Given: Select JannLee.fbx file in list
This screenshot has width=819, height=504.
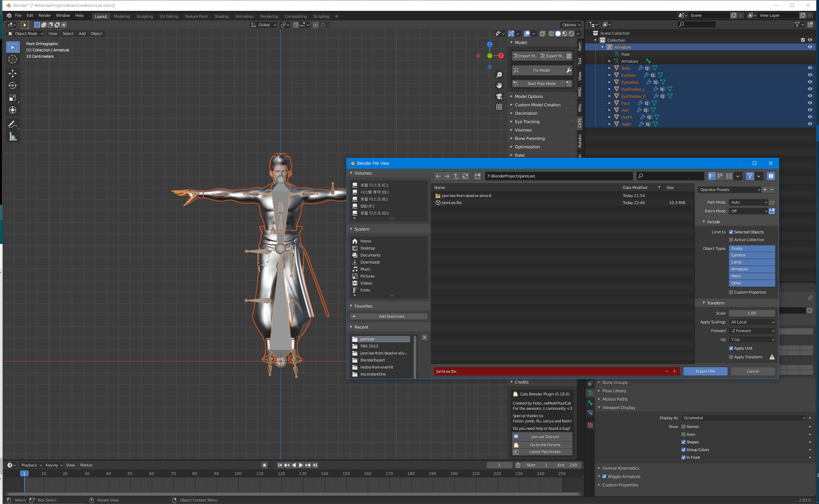Looking at the screenshot, I should coord(563,203).
